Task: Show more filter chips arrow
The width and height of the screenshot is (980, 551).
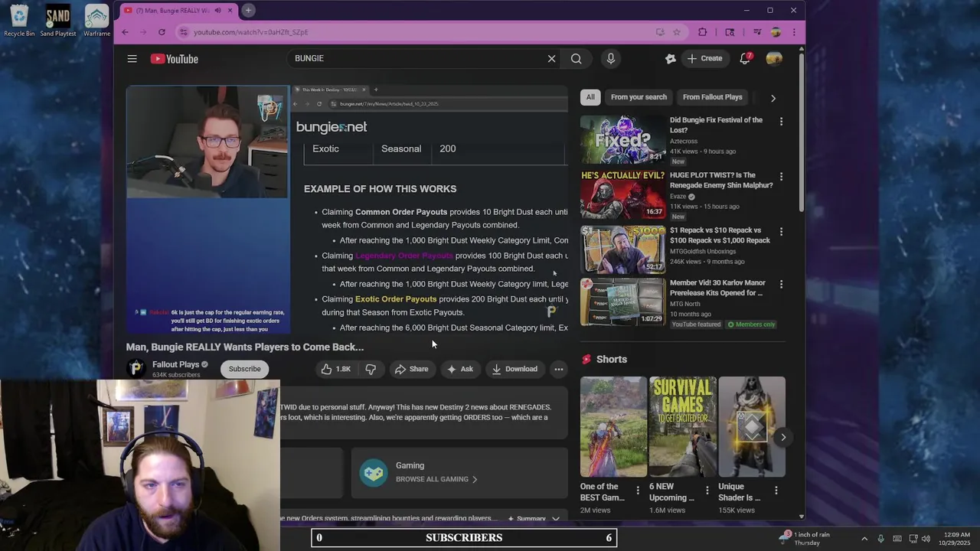Action: [773, 98]
